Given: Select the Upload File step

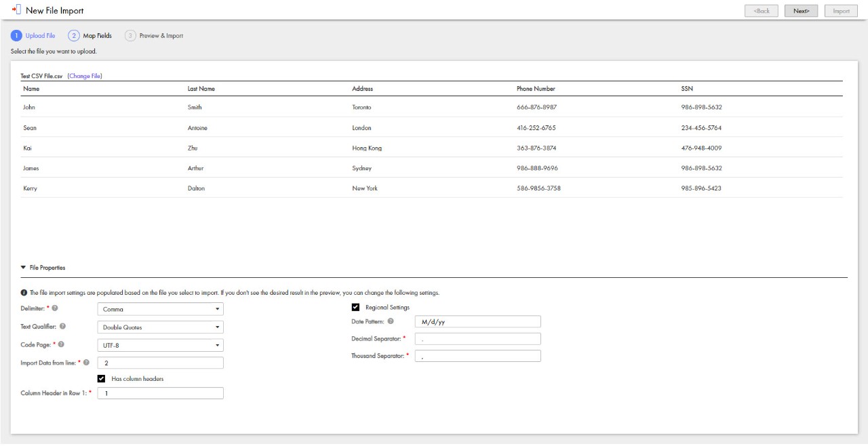Looking at the screenshot, I should (34, 35).
